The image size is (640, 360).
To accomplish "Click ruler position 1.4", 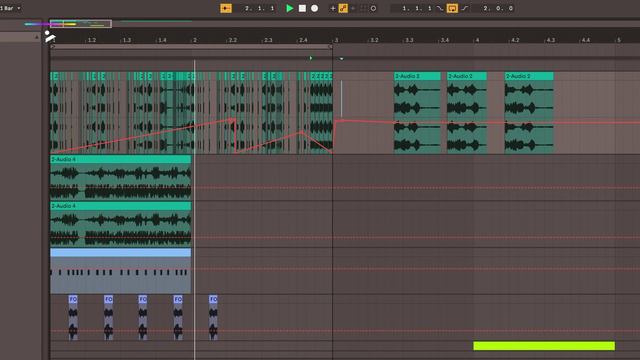I will (x=162, y=40).
